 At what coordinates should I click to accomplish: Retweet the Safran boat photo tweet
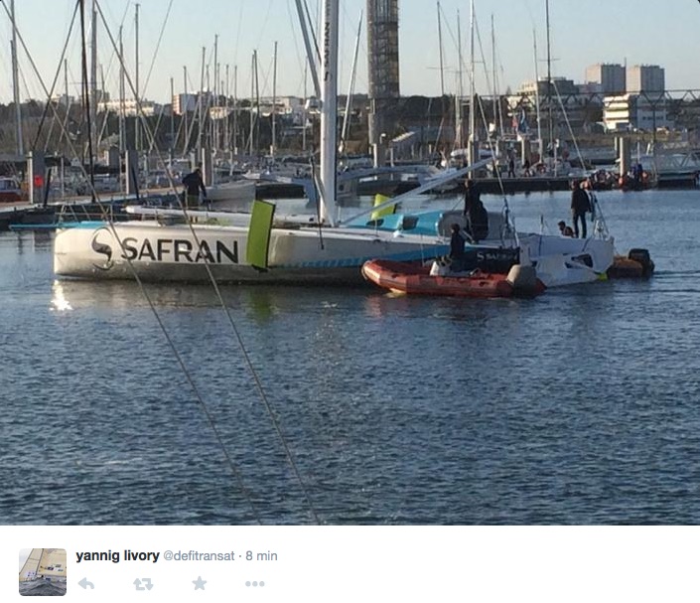[143, 584]
